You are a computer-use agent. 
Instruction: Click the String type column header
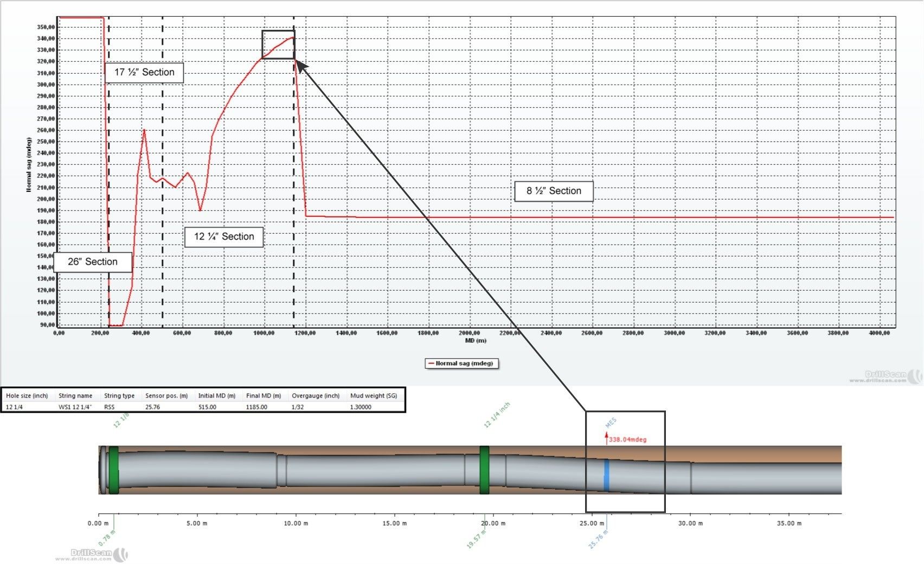tap(119, 396)
